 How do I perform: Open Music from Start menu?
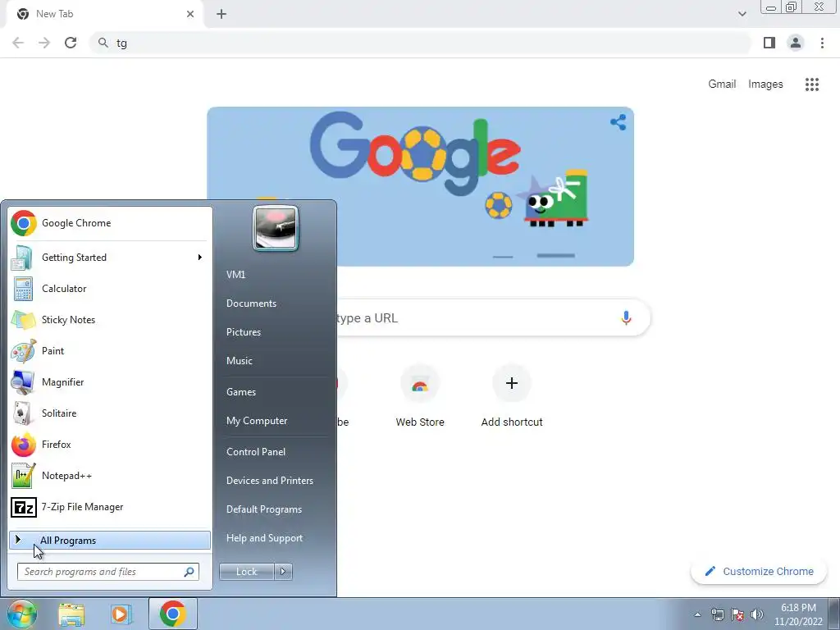240,361
